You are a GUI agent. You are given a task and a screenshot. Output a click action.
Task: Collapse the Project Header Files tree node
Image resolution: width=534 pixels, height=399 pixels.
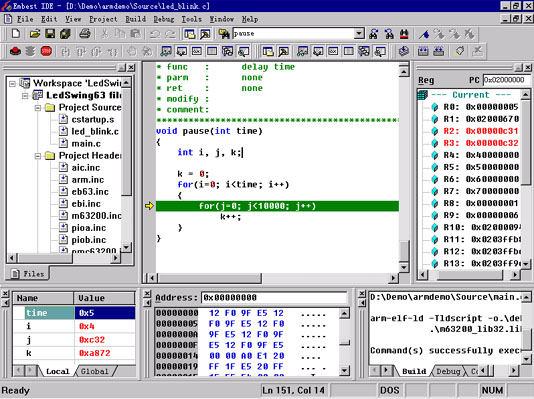click(x=38, y=156)
